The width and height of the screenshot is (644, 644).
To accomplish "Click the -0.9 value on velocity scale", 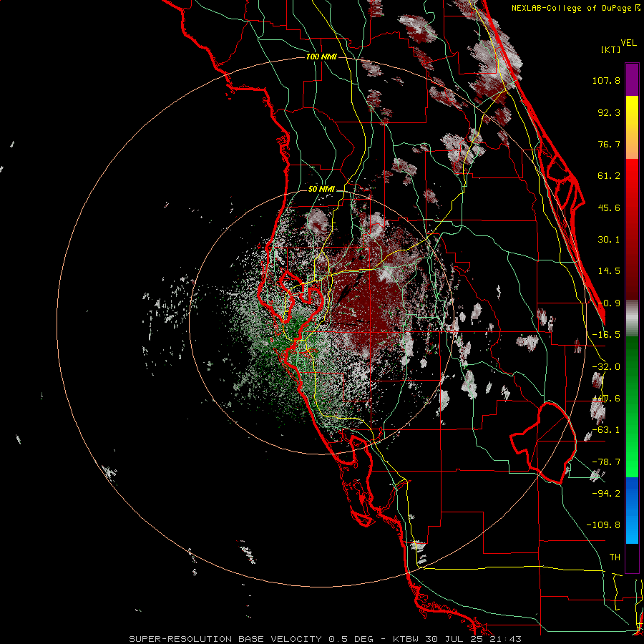I will point(609,303).
